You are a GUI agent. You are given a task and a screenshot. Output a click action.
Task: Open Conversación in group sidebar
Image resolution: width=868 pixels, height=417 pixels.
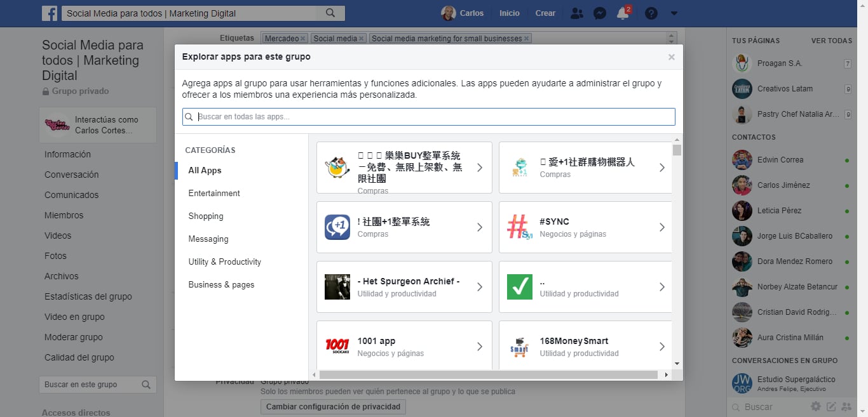72,175
